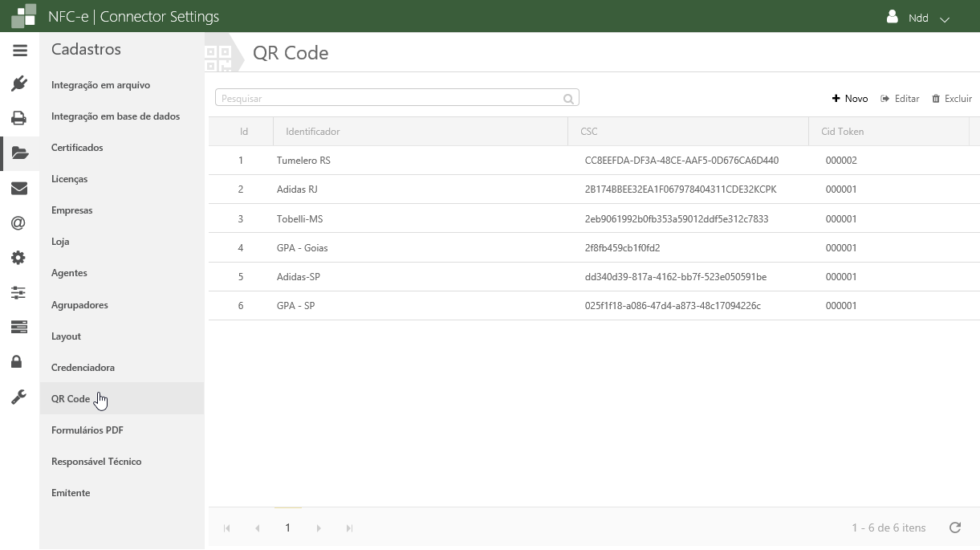Viewport: 980px width, 550px height.
Task: Select the envelope mail icon in sidebar
Action: [x=19, y=188]
